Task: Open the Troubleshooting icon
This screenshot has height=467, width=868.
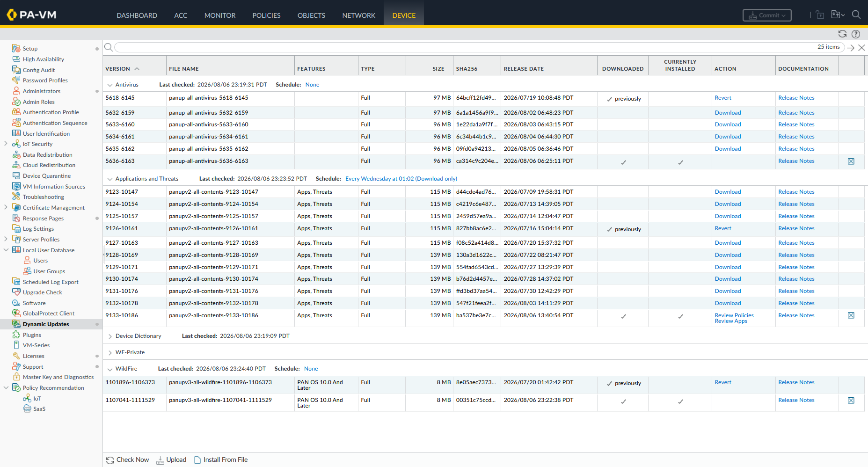Action: 16,197
